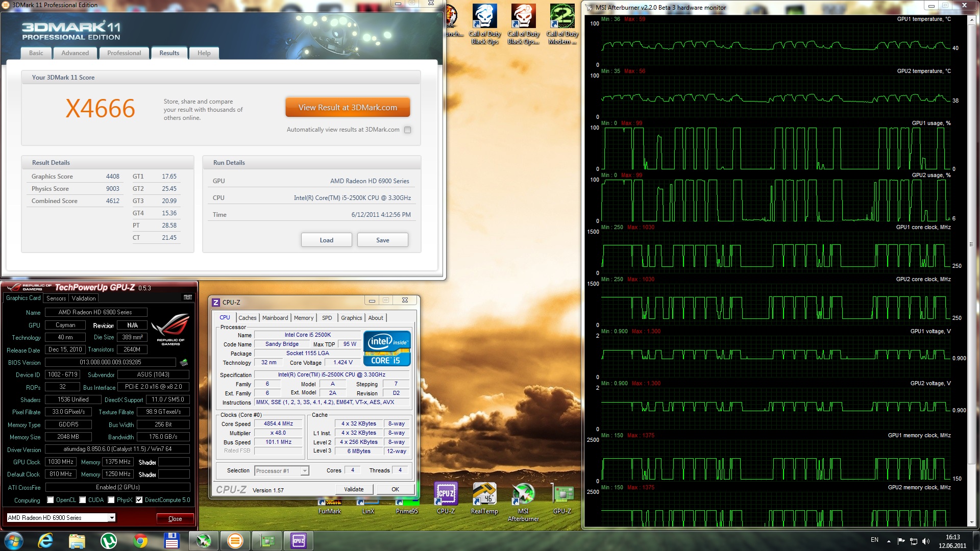The image size is (980, 551).
Task: Launch the FurMark desktop shortcut
Action: [x=329, y=506]
